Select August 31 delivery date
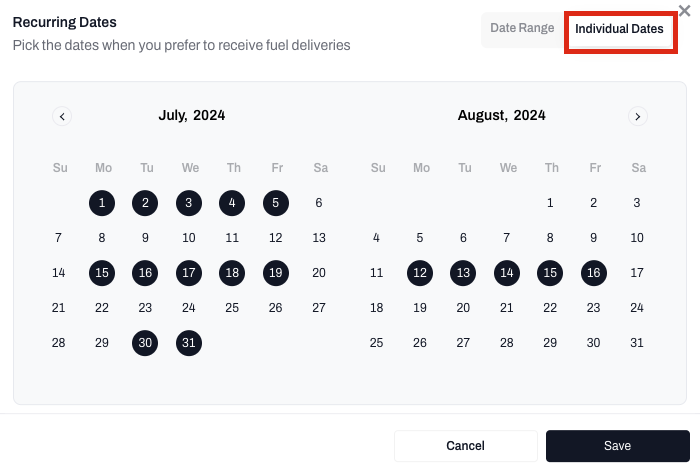Viewport: 700px width, 473px height. (x=637, y=343)
